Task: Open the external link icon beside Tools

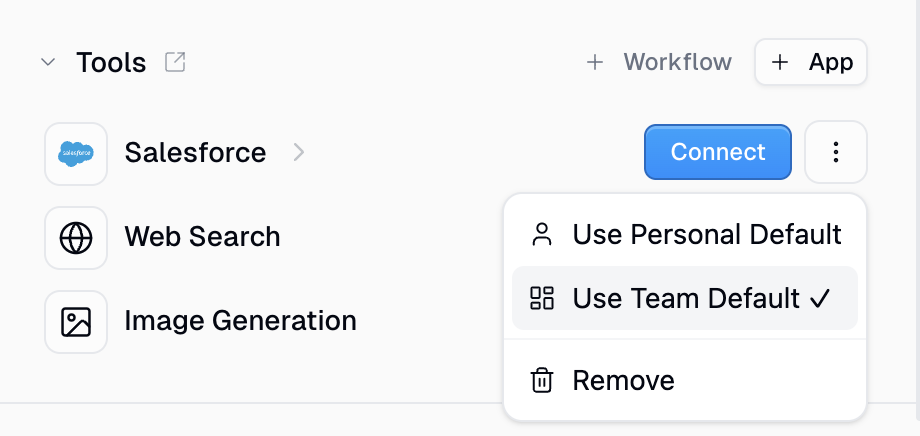Action: pos(175,62)
